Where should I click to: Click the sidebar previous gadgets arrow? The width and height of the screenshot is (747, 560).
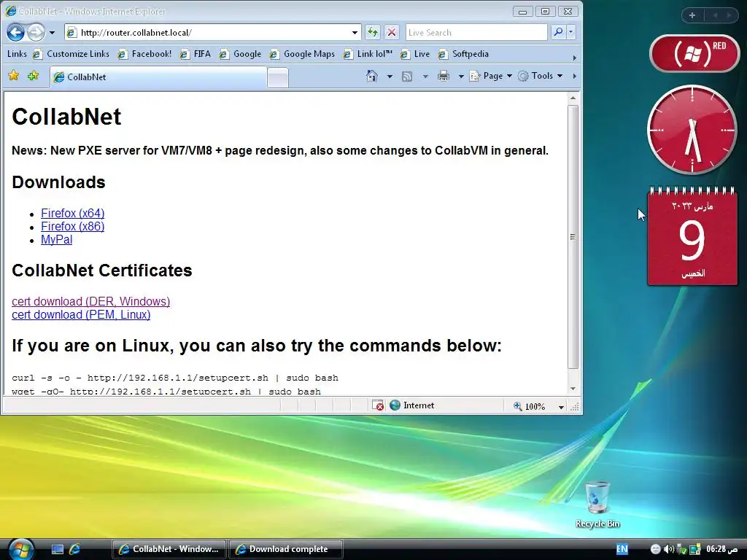coord(715,15)
